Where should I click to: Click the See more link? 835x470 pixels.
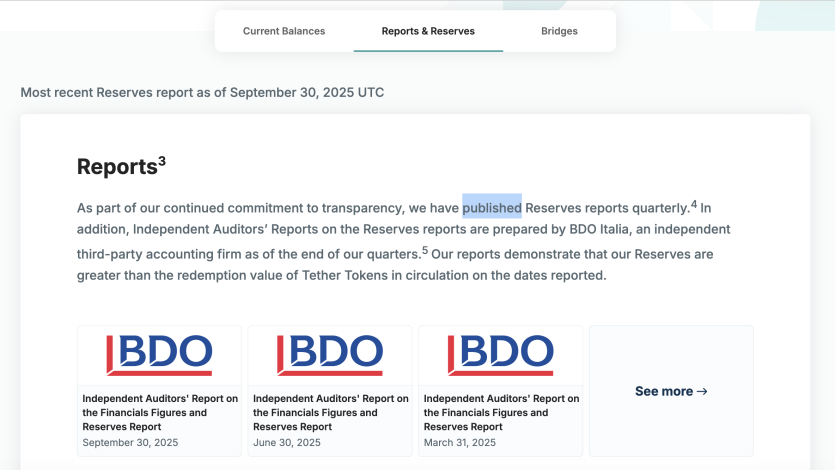point(671,391)
